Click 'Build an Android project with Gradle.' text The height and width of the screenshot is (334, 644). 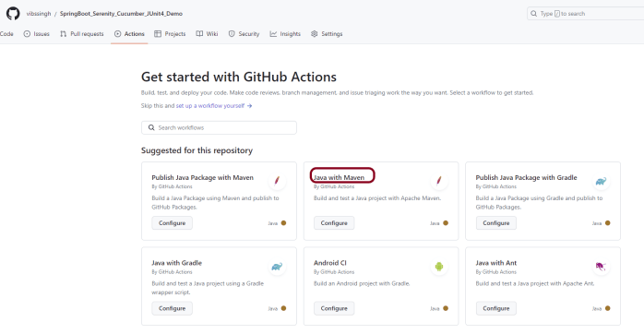(x=362, y=283)
